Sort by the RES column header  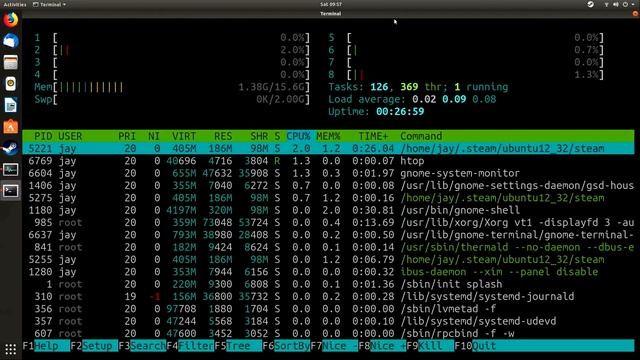(223, 136)
